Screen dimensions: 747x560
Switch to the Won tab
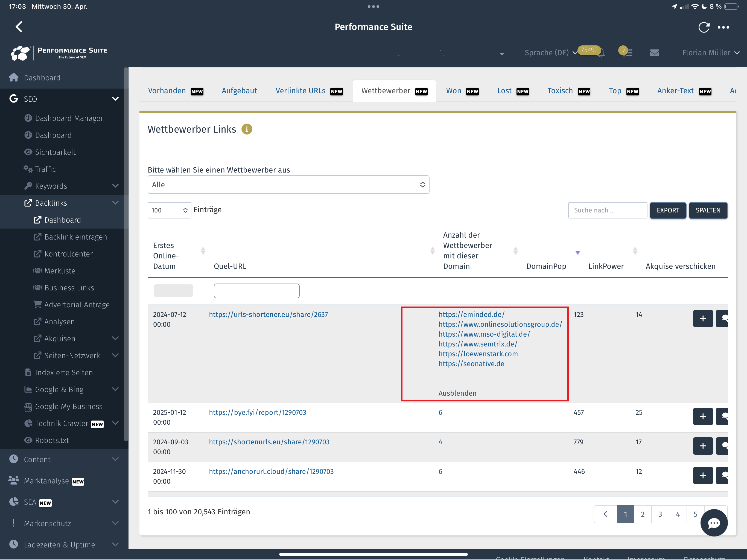point(462,91)
